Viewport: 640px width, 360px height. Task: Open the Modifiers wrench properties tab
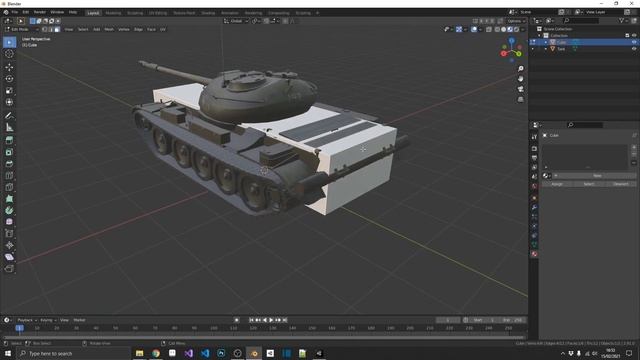tap(534, 207)
